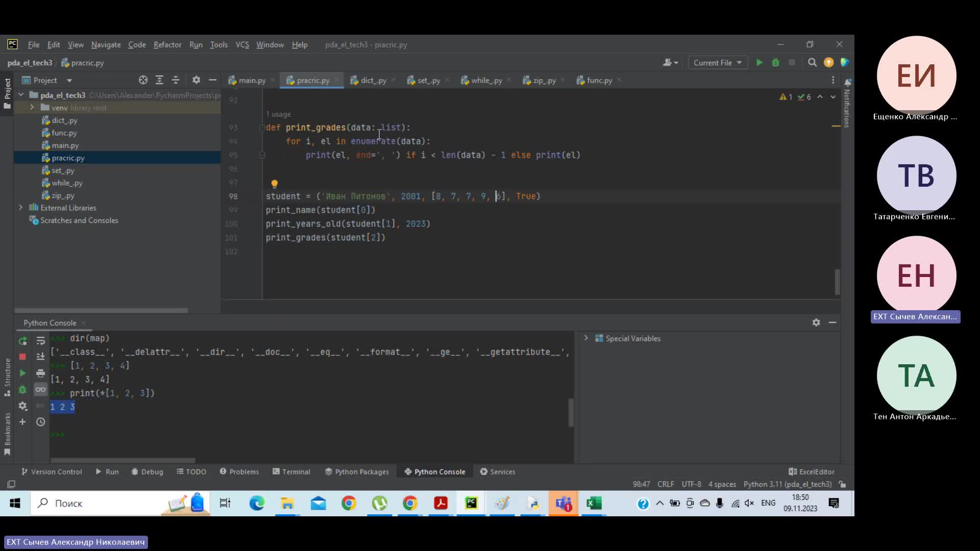980x551 pixels.
Task: Click the editor vertical scrollbar thumb
Action: 837,282
